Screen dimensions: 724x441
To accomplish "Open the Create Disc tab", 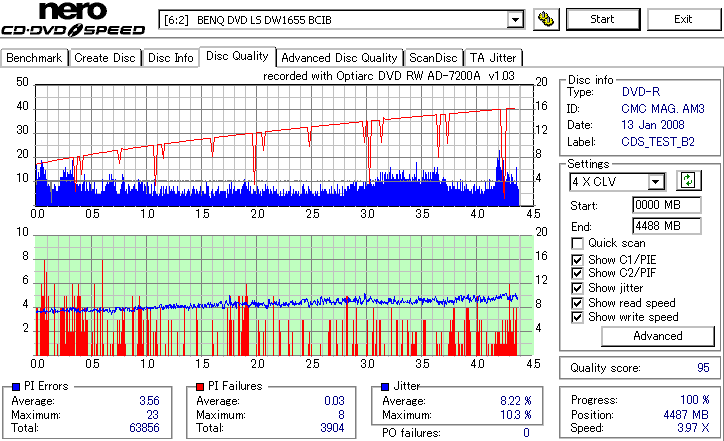I will pos(105,58).
